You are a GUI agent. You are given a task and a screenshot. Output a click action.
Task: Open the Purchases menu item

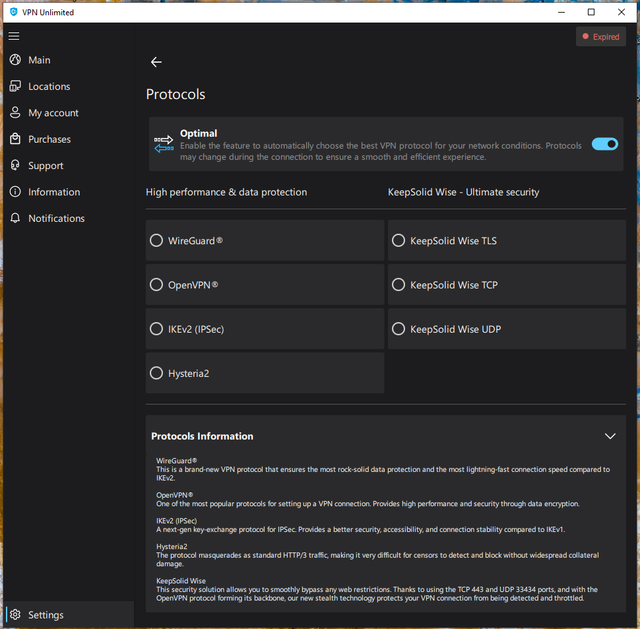[69, 139]
